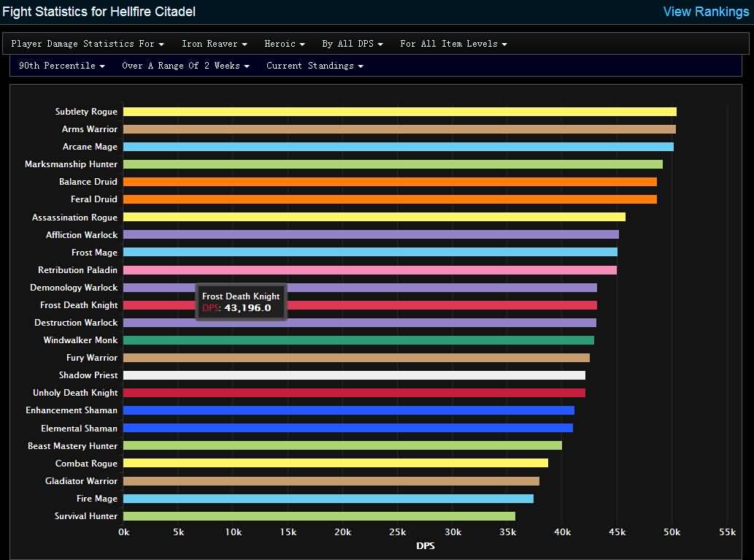The height and width of the screenshot is (560, 754).
Task: Click the Survival Hunter green bar
Action: (319, 515)
